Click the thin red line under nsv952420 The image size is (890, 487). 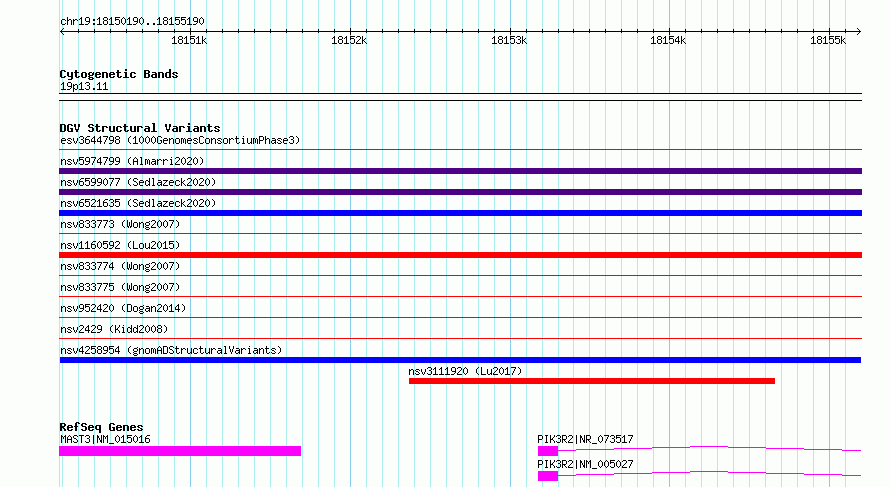(460, 318)
